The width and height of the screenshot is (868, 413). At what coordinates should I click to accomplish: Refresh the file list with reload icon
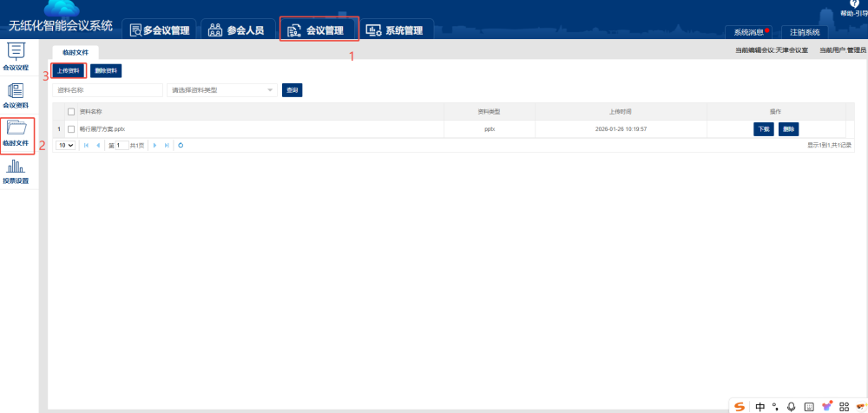(x=181, y=145)
